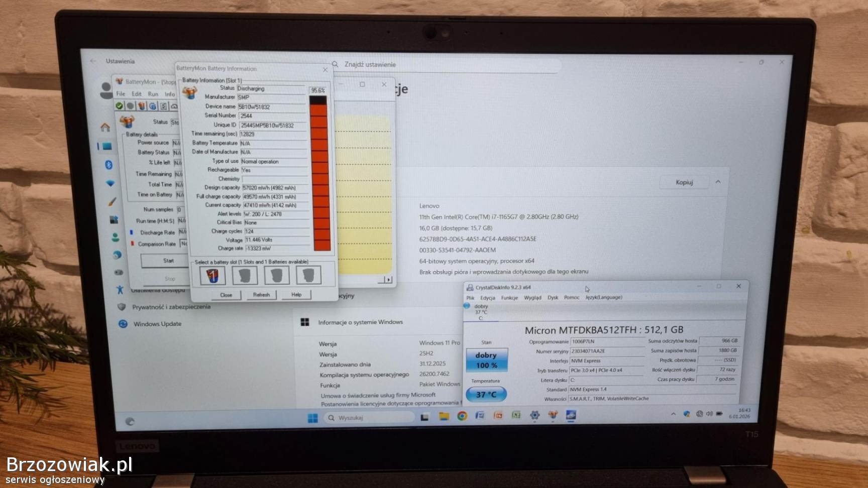Click the Znajdź ustawienie search field

coord(447,65)
